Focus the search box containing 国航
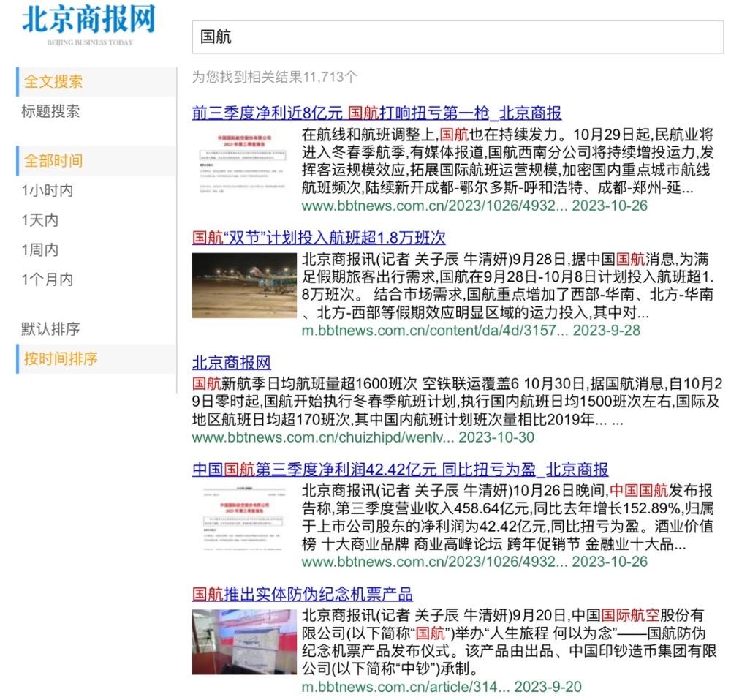The height and width of the screenshot is (700, 731). click(458, 37)
